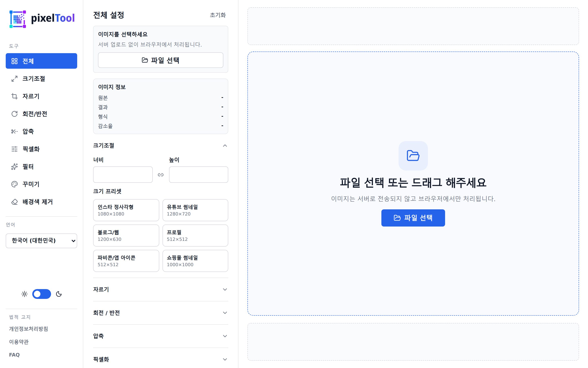Choose the 프로필 512×512 preset
588x368 pixels.
(195, 236)
